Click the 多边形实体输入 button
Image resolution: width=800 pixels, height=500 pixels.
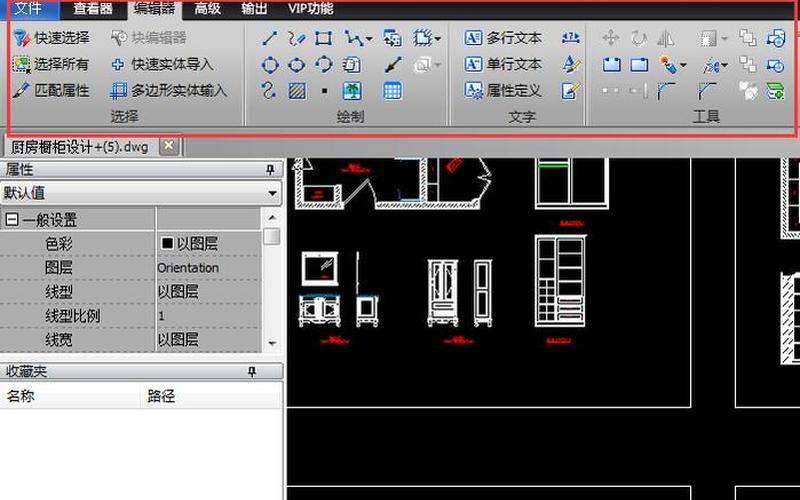[x=168, y=91]
